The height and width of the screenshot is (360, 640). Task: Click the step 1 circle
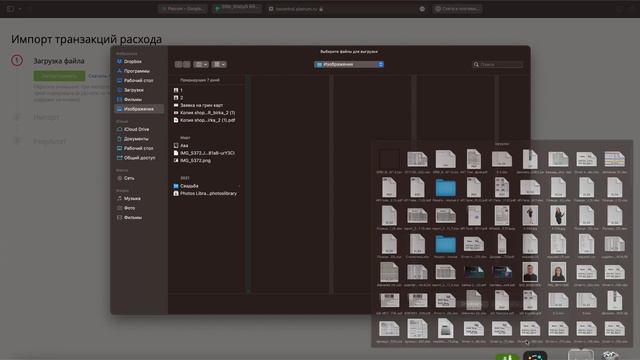click(x=17, y=61)
